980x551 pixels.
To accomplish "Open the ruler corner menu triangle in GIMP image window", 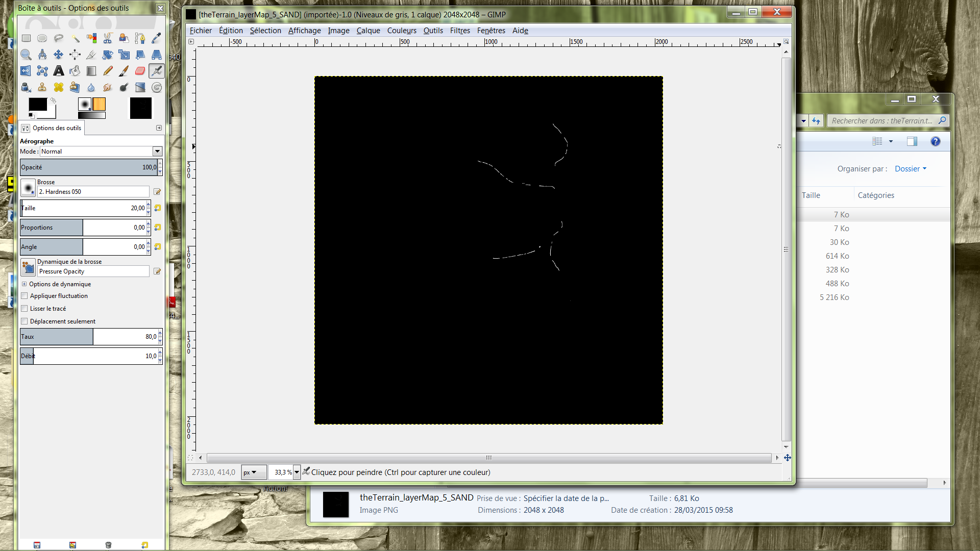I will coord(191,42).
